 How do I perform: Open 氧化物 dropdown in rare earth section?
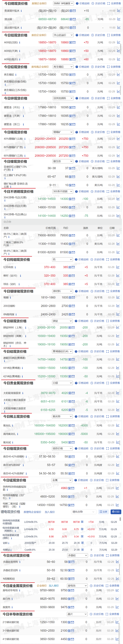pyautogui.click(x=62, y=416)
